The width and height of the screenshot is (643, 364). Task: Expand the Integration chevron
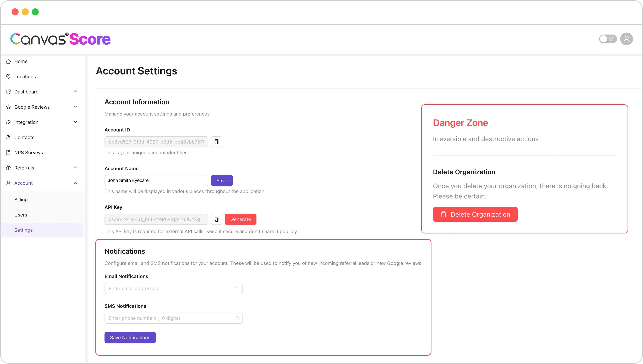tap(75, 122)
